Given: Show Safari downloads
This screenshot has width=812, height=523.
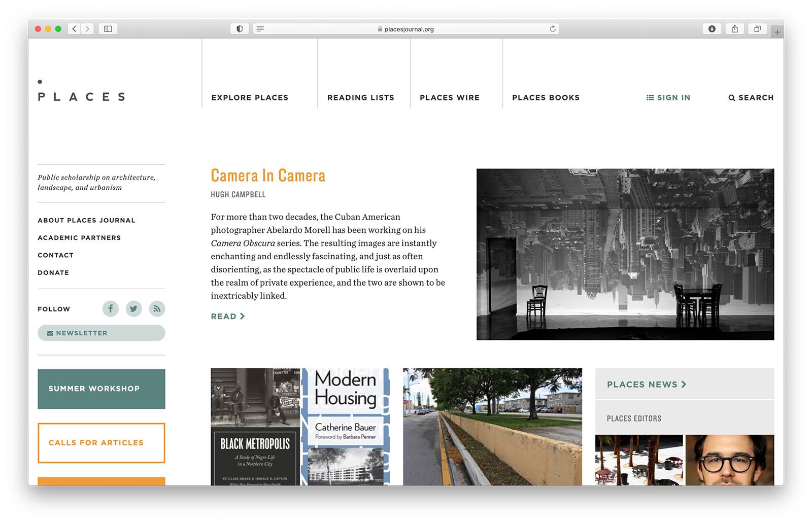Looking at the screenshot, I should [x=712, y=29].
